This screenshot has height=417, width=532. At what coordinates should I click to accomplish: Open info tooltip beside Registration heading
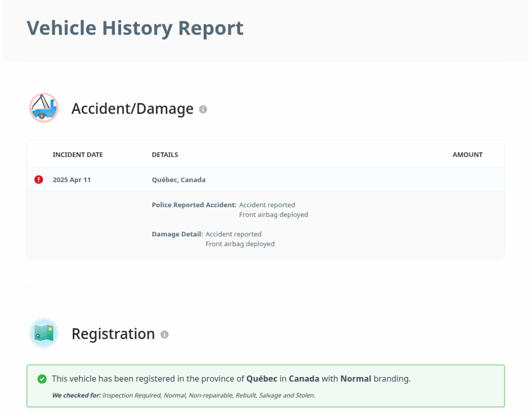[165, 334]
